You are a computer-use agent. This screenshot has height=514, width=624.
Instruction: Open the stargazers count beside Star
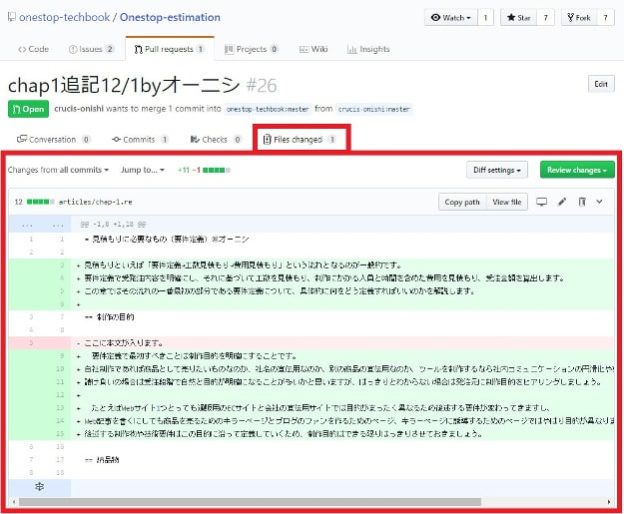tap(546, 18)
